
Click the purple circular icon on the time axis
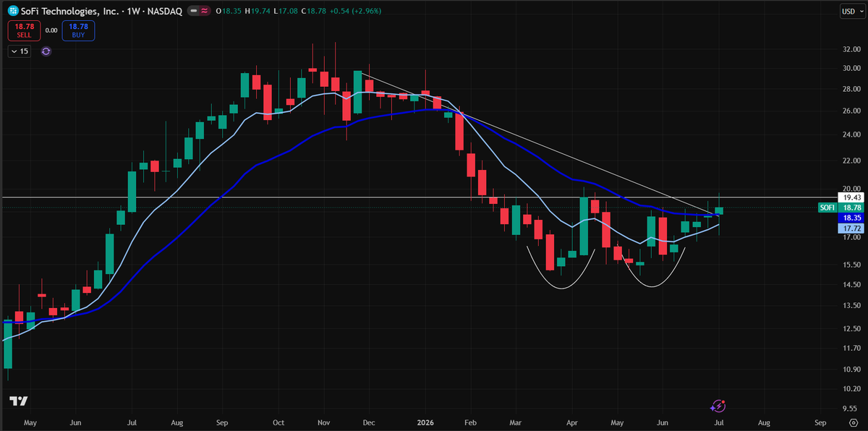(x=718, y=406)
